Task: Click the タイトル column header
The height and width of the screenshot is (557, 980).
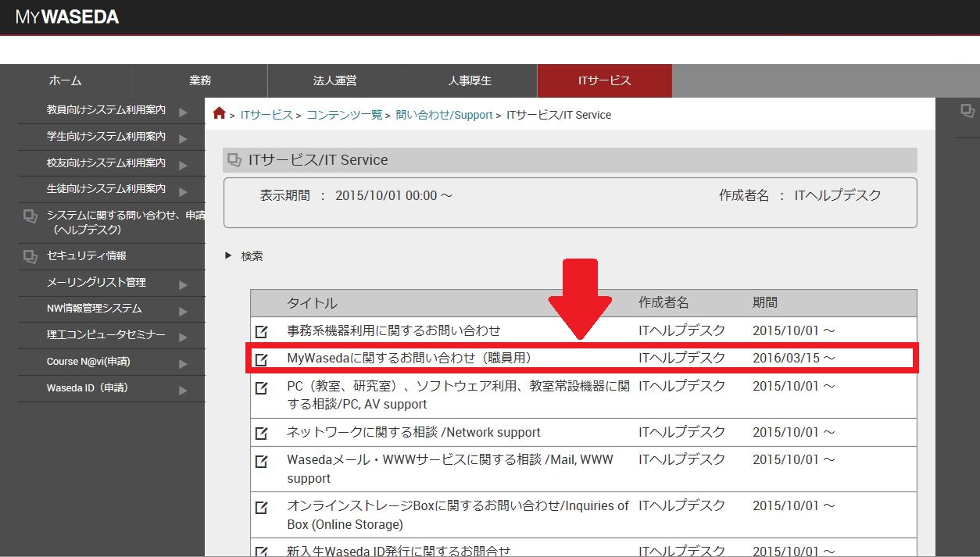Action: tap(313, 303)
